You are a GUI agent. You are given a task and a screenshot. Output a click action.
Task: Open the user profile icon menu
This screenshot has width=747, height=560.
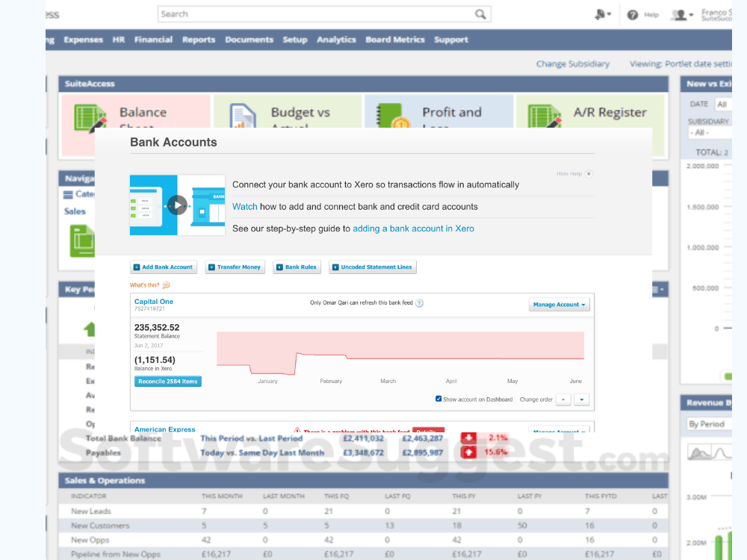click(682, 15)
